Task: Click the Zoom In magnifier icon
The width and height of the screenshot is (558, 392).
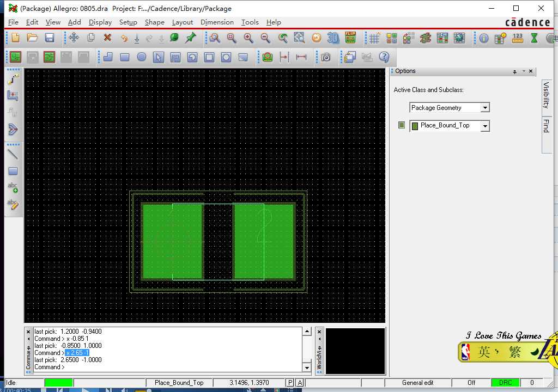Action: (248, 38)
